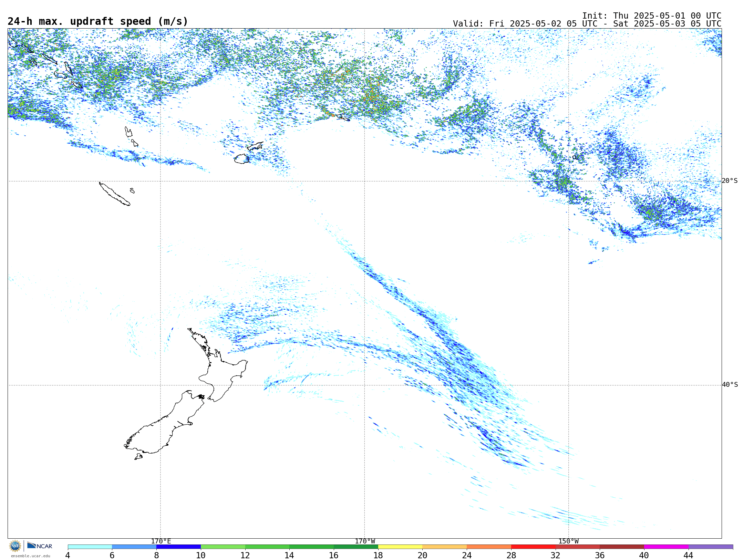Select the plot title '24-h max. updraft speed (m/s)'
Viewport: 744px width, 560px height.
click(x=98, y=21)
